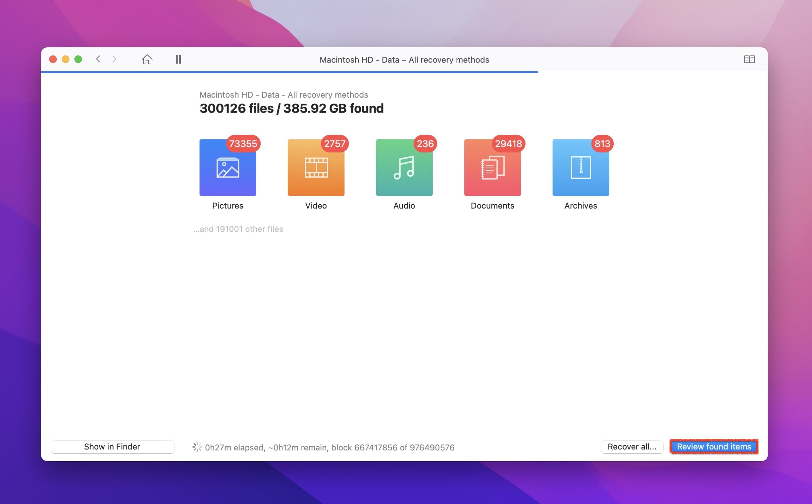Expand the 191001 other files section
This screenshot has width=812, height=504.
click(x=239, y=228)
